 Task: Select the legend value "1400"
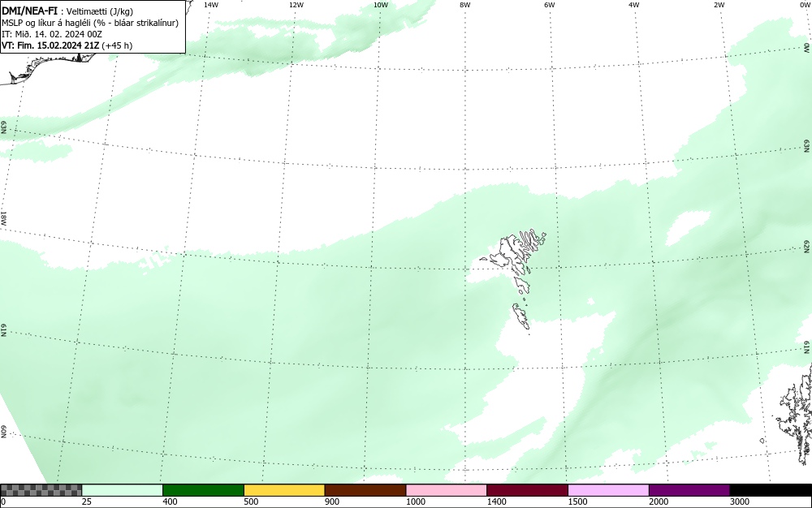[x=497, y=502]
